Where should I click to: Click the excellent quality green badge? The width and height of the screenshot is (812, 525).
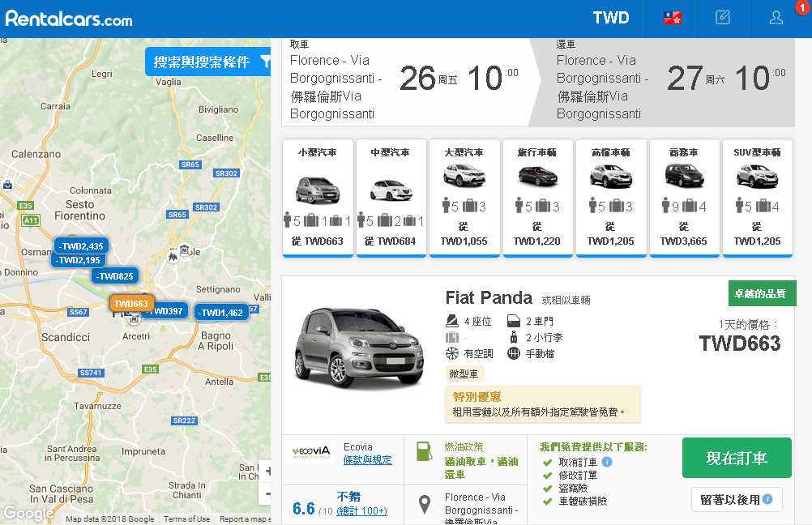(x=762, y=293)
